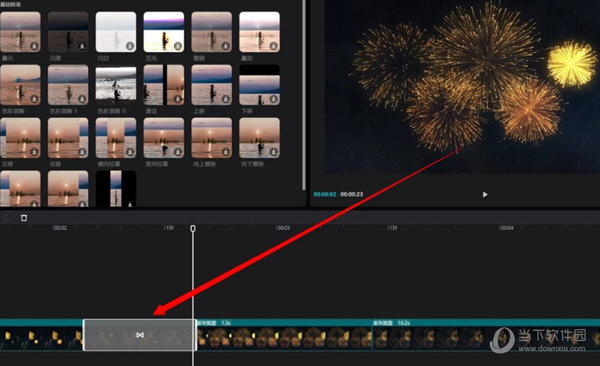Select the 横向拉幕 transition thumbnail
600x366 pixels.
tap(116, 137)
